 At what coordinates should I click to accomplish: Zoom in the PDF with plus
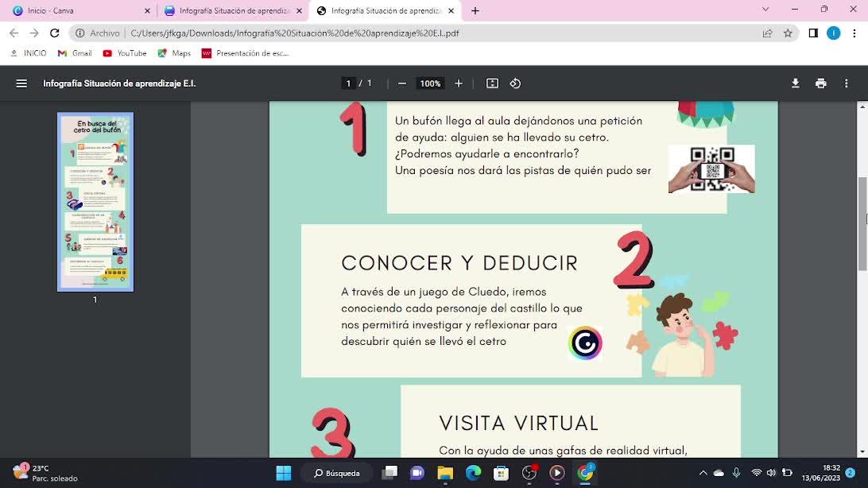(459, 83)
